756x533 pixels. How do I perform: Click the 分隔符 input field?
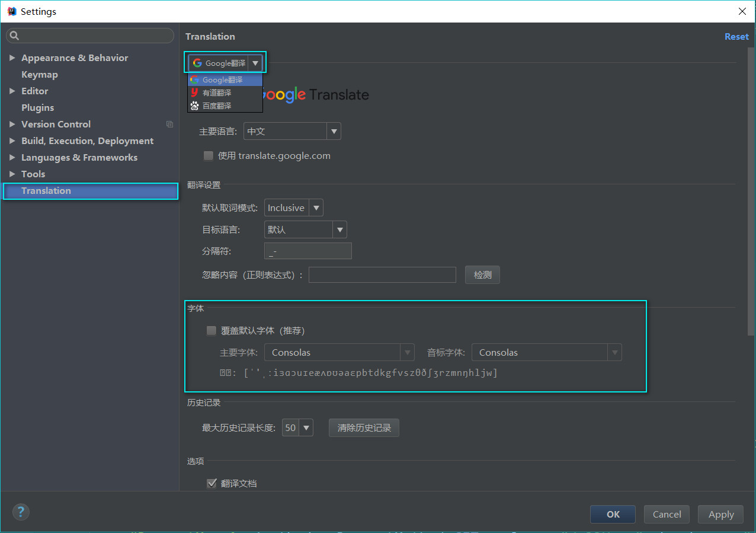pyautogui.click(x=308, y=251)
